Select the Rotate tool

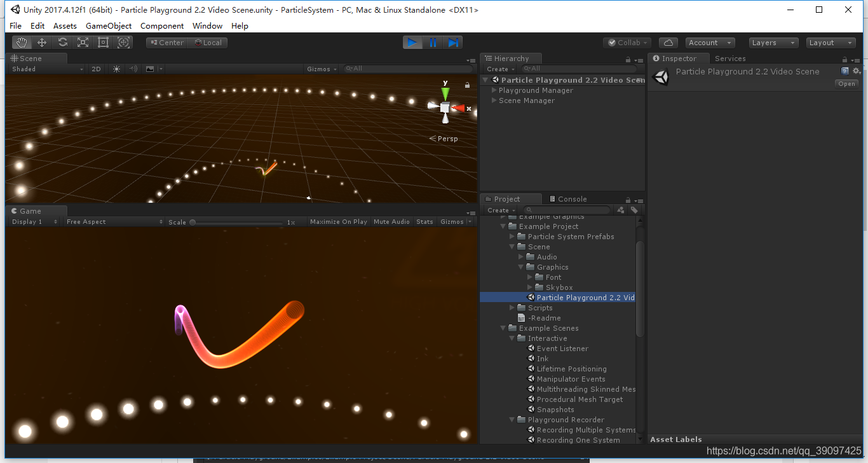coord(62,43)
